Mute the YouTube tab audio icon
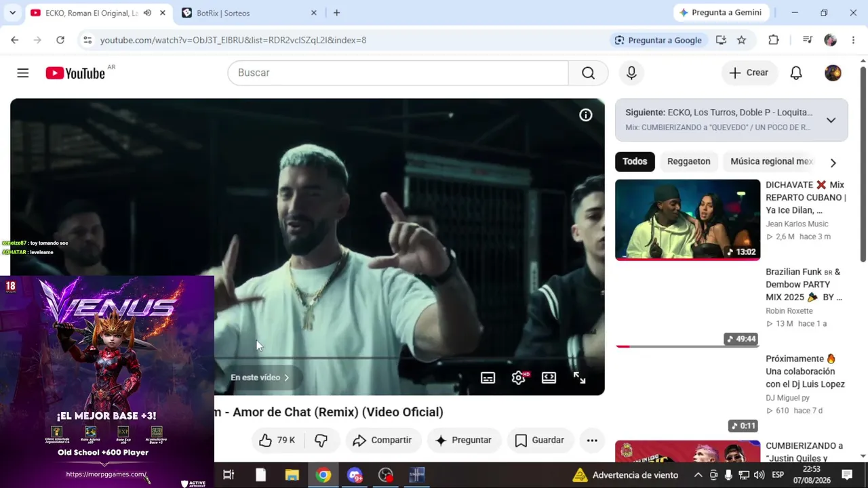 pyautogui.click(x=147, y=13)
